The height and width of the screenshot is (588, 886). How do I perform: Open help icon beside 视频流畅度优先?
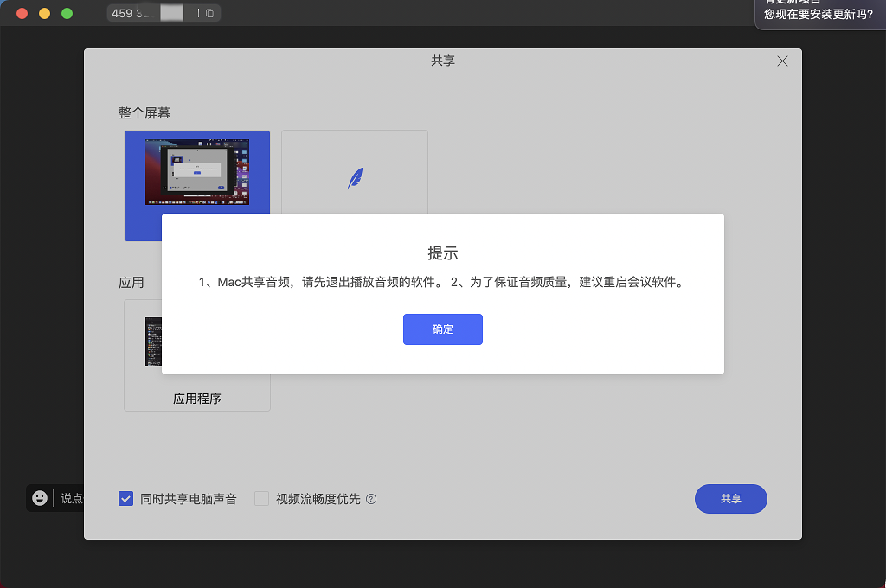tap(371, 499)
